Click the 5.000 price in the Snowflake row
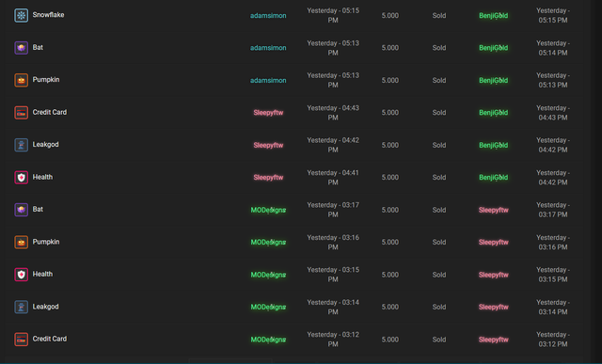Image resolution: width=602 pixels, height=364 pixels. point(389,16)
